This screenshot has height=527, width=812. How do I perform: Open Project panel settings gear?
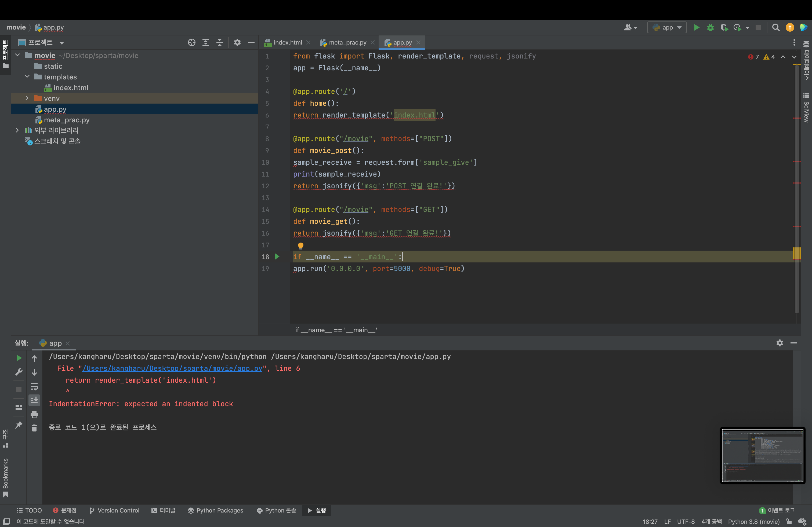click(x=237, y=43)
